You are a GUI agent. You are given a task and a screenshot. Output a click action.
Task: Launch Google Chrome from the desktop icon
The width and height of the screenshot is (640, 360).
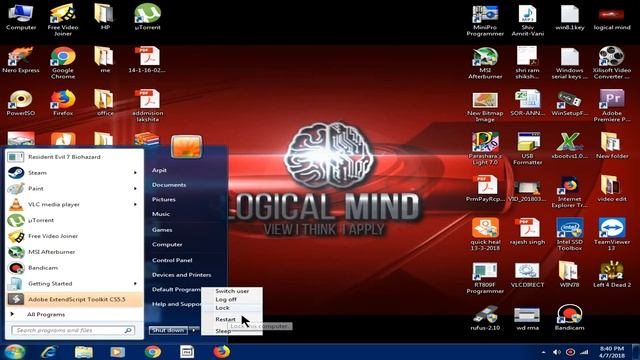63,63
